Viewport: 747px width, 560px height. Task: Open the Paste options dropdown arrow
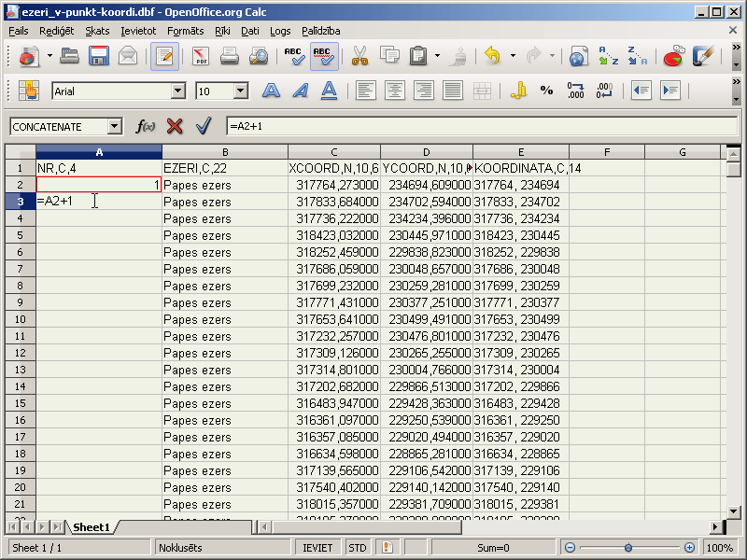437,56
